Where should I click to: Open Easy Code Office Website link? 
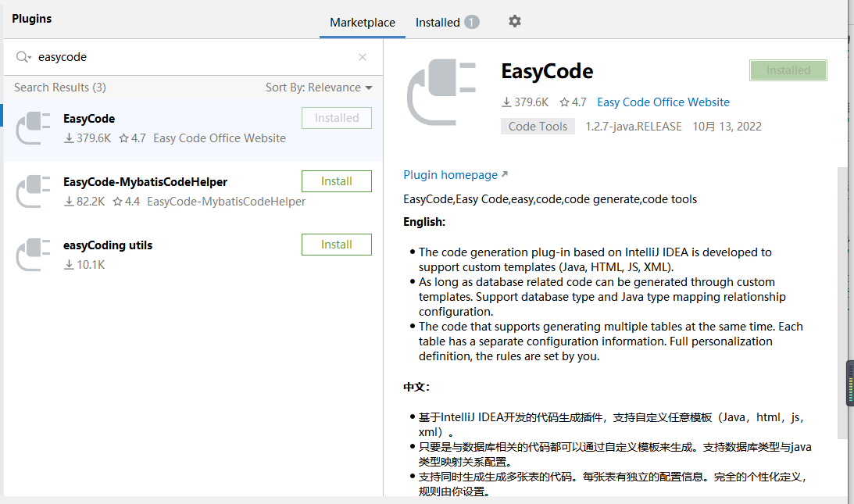click(663, 102)
